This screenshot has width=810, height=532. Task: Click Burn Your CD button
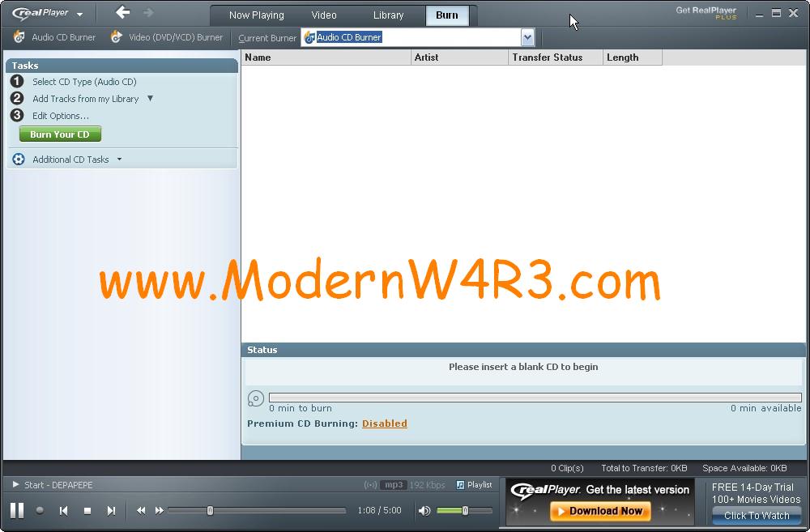[60, 134]
